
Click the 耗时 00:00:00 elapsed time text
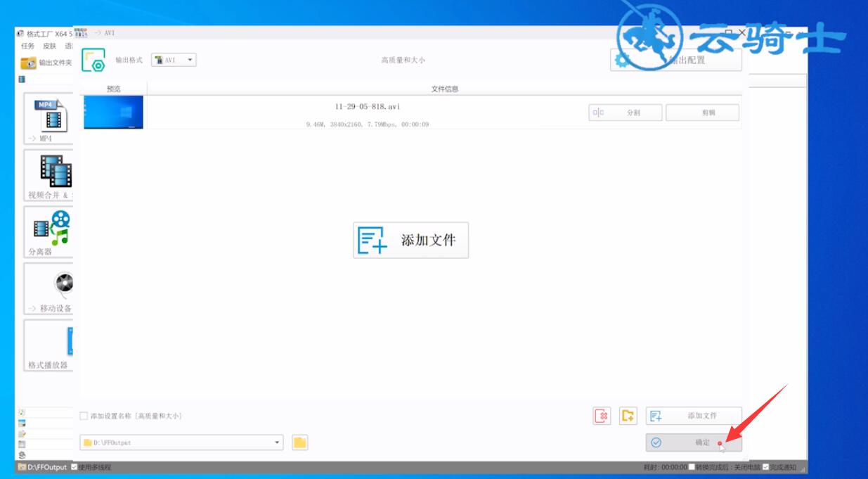pyautogui.click(x=665, y=467)
